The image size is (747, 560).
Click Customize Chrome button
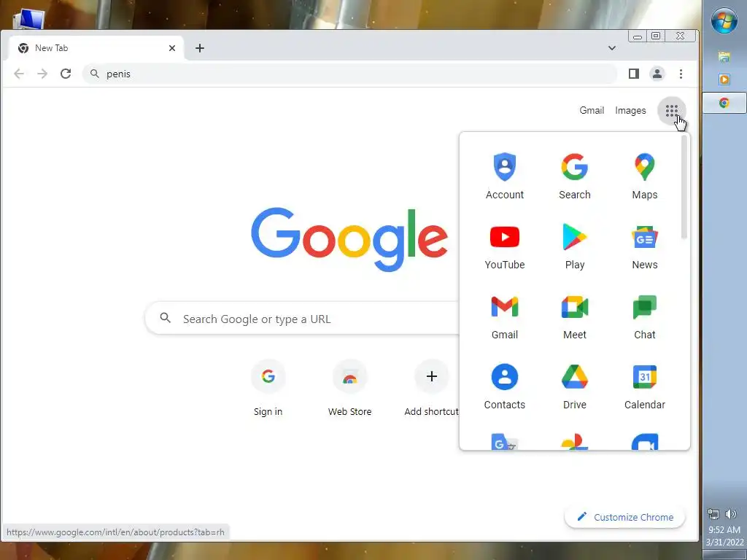click(625, 517)
